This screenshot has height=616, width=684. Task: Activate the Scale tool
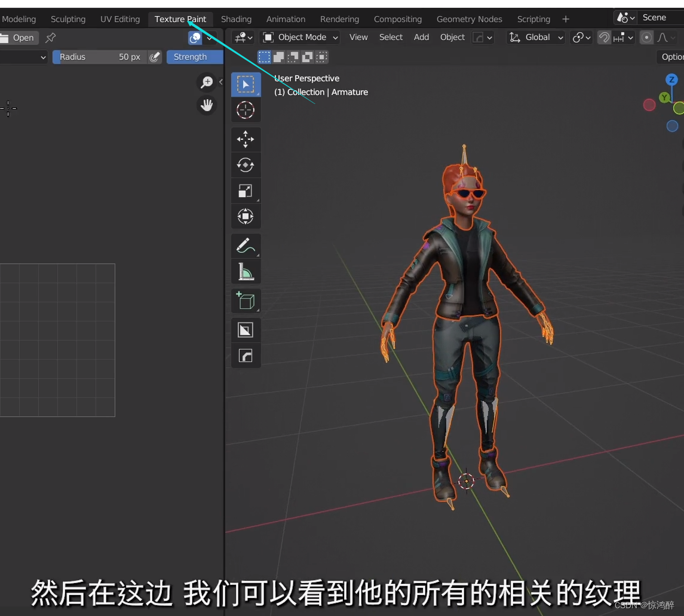tap(246, 191)
